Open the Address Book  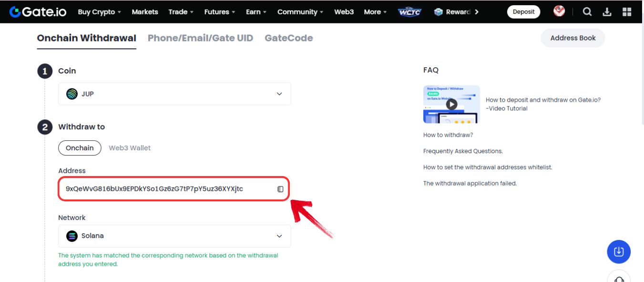click(x=573, y=38)
